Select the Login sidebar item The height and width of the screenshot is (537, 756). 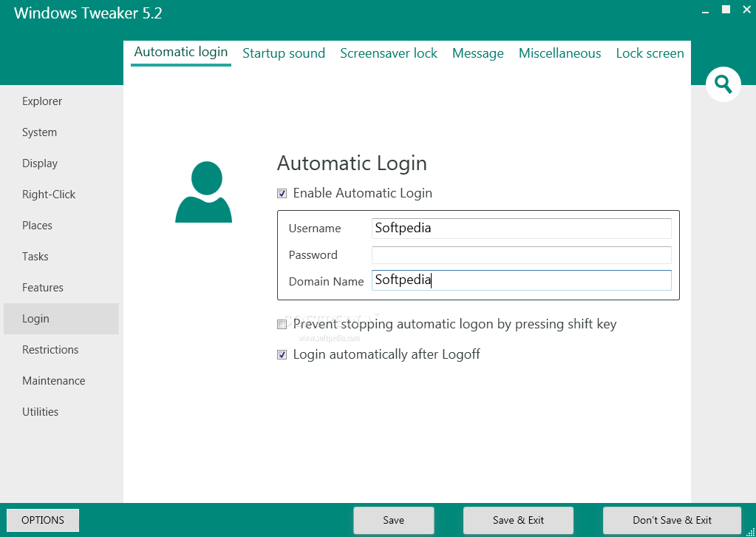click(x=61, y=319)
